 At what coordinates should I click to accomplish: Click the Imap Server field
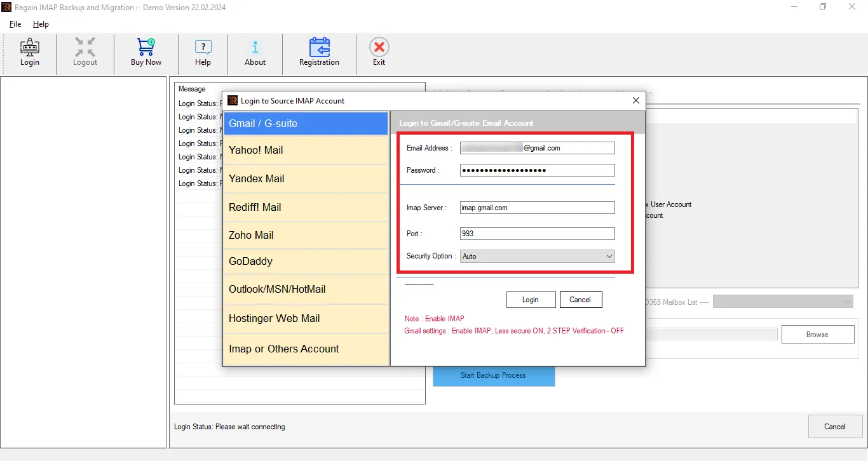pyautogui.click(x=537, y=208)
